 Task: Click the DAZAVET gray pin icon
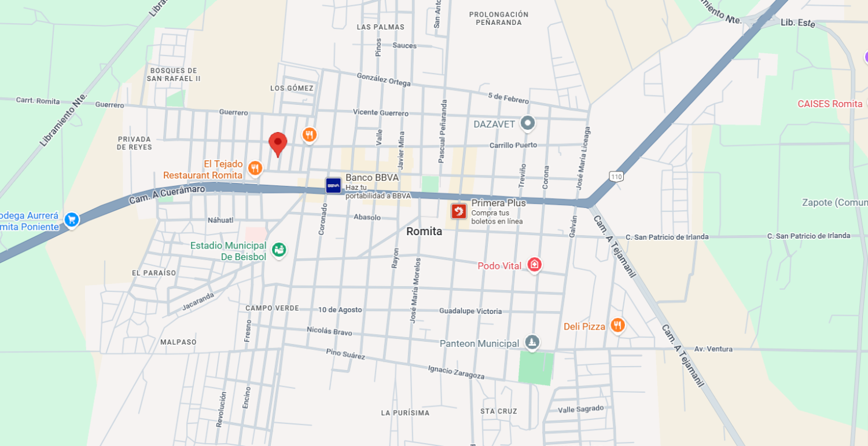(527, 123)
